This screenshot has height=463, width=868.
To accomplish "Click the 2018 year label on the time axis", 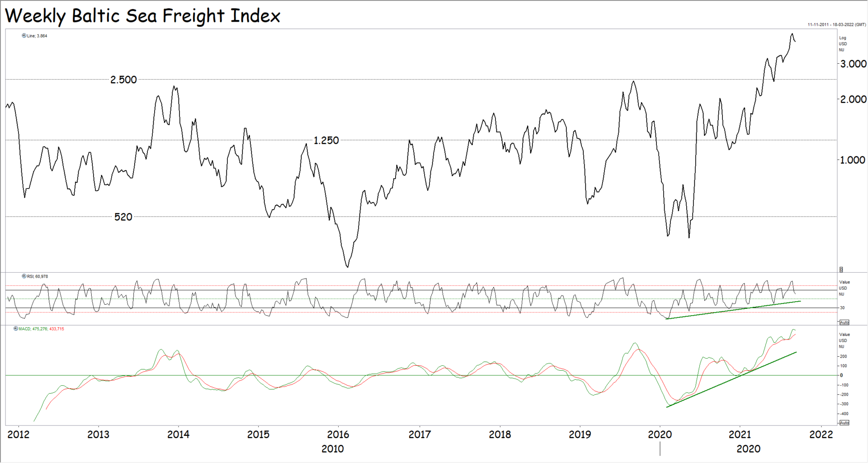I will [x=500, y=435].
